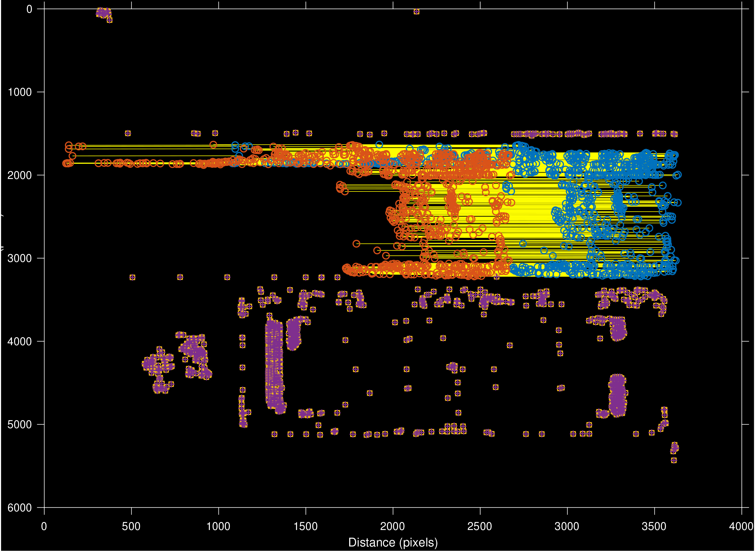This screenshot has height=551, width=756.
Task: Select y-axis tick label '4000'
Action: point(20,341)
